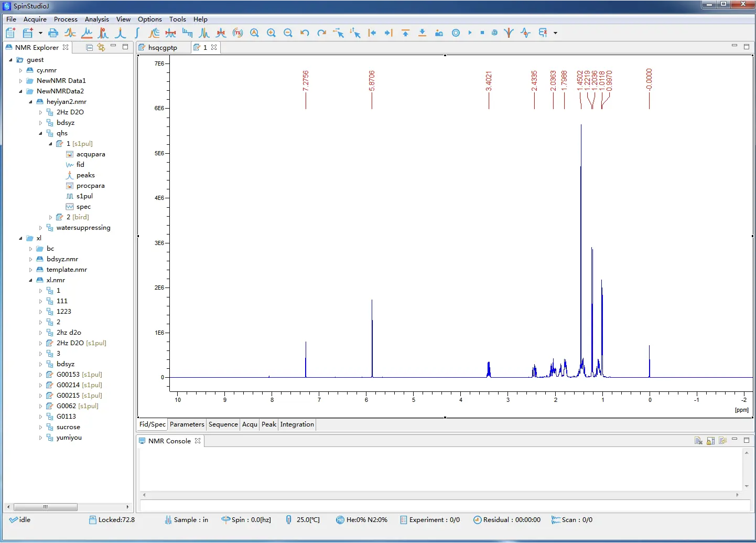Click the NMR Console command input field

coord(445,506)
